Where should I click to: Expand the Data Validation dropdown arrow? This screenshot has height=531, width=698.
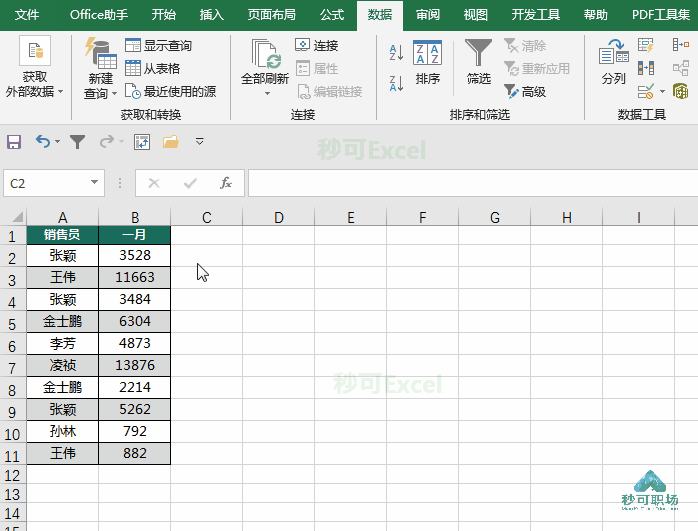tap(662, 92)
